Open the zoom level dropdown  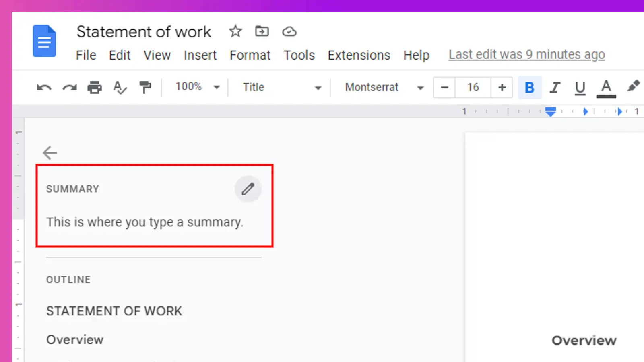click(198, 87)
